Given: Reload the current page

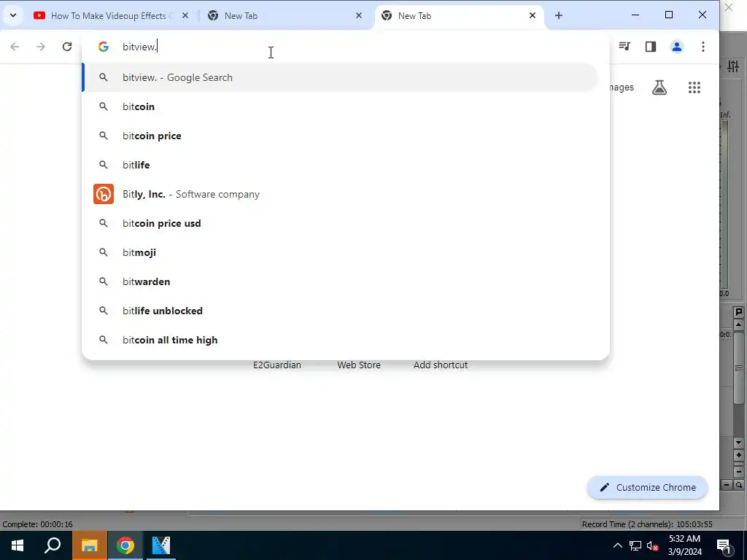Looking at the screenshot, I should tap(67, 47).
